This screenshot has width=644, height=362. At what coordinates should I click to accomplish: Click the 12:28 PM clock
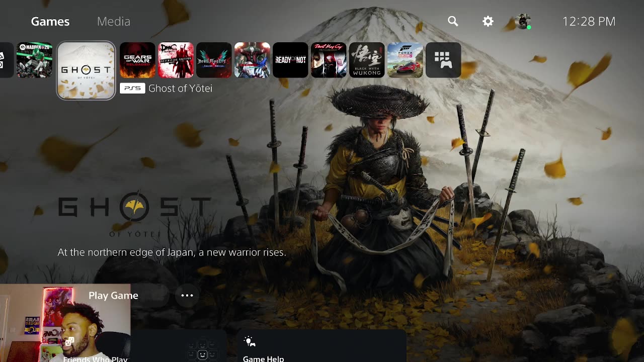[x=589, y=22]
